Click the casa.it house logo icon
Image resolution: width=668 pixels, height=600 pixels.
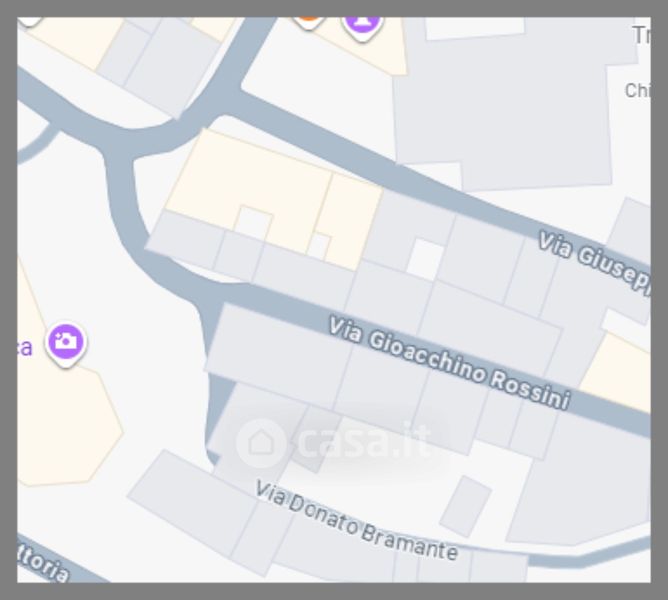(261, 443)
